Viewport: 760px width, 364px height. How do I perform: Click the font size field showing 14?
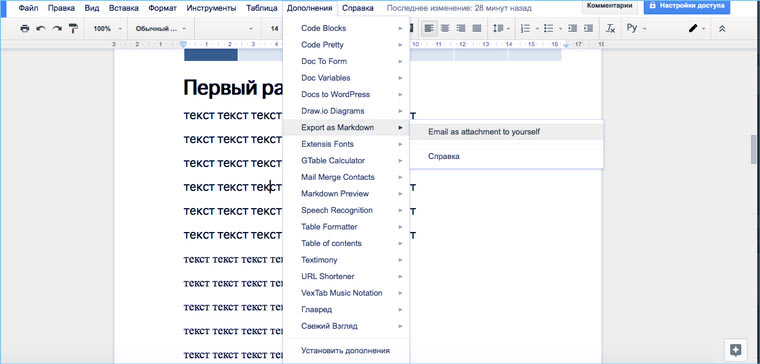coord(274,29)
